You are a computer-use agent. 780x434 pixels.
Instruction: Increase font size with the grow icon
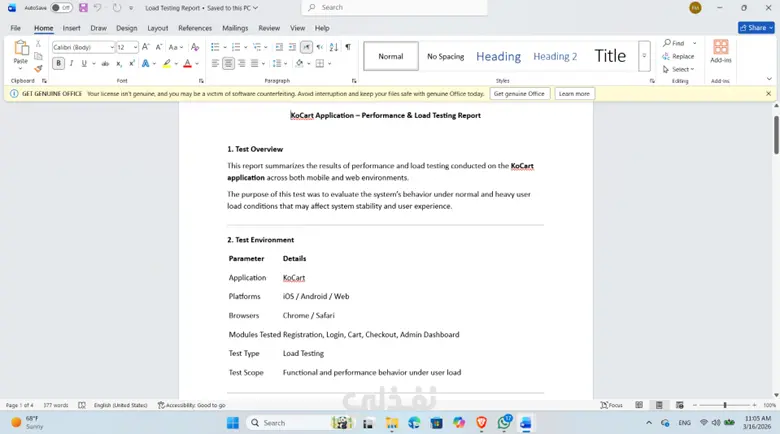145,47
